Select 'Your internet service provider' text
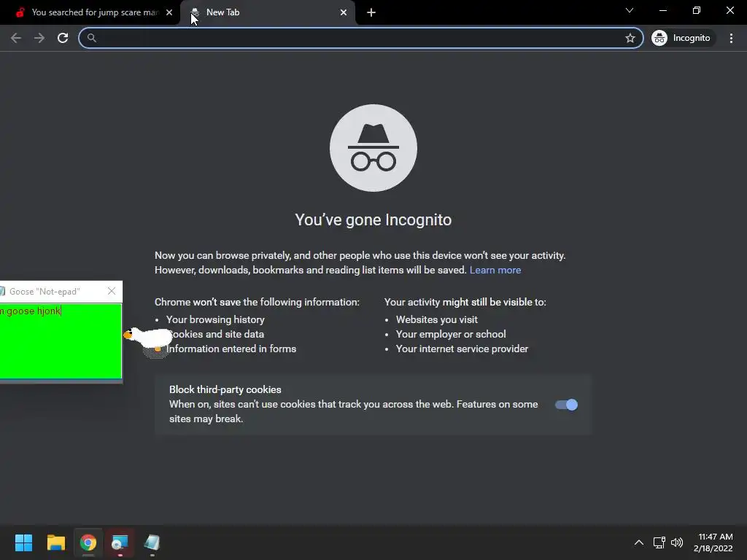The image size is (747, 560). pyautogui.click(x=462, y=349)
